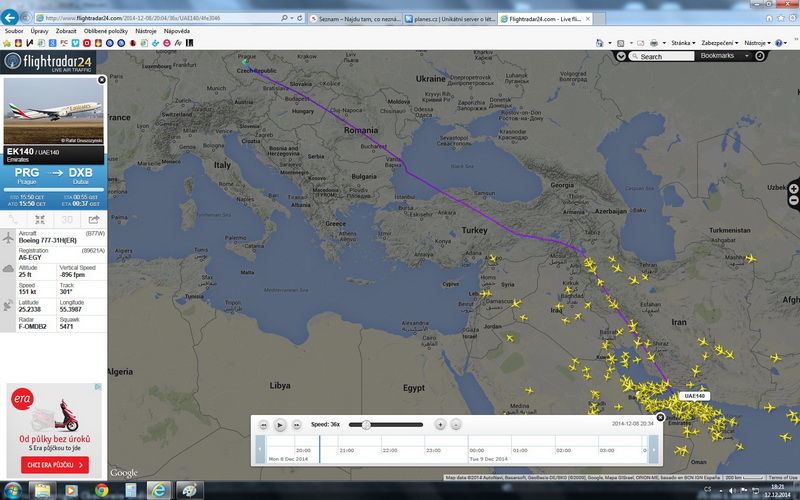The width and height of the screenshot is (800, 500).
Task: Click the address bar URL field
Action: [x=158, y=18]
